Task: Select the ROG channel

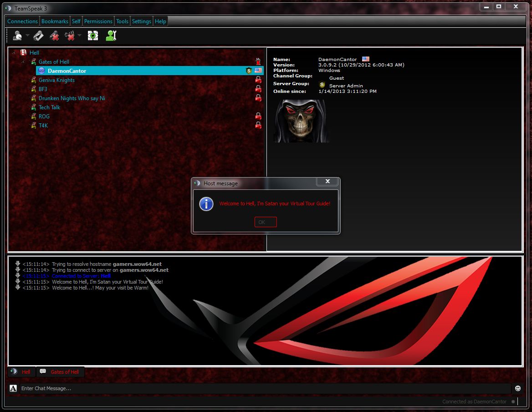Action: pos(44,116)
